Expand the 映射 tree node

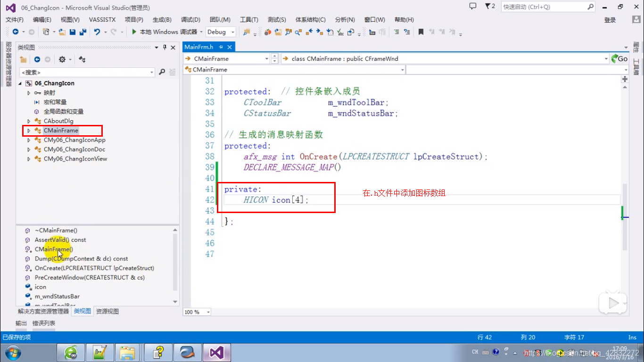(29, 93)
